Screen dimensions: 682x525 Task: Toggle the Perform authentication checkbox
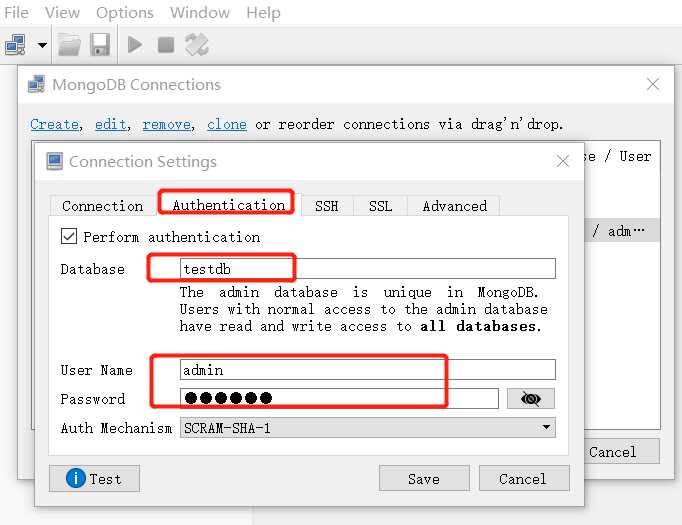coord(69,237)
